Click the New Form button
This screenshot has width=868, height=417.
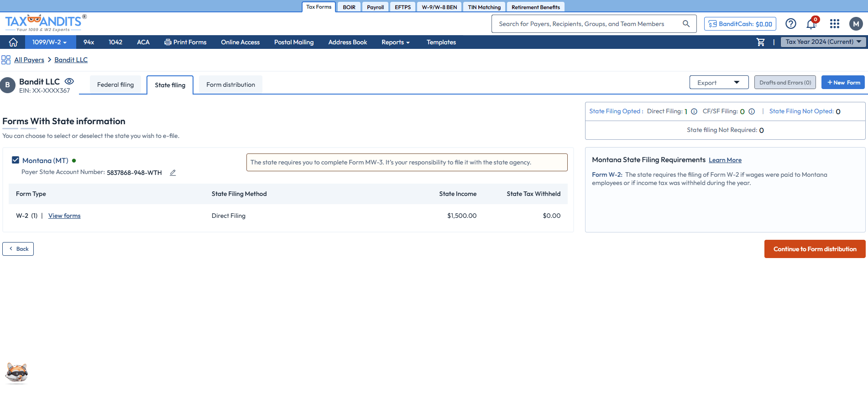coord(843,83)
